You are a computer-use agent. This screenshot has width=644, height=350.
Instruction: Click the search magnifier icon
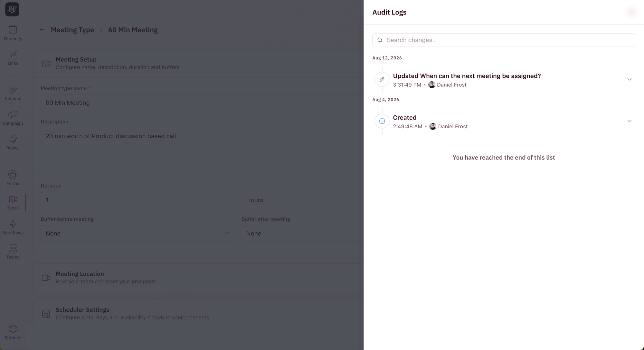(380, 40)
